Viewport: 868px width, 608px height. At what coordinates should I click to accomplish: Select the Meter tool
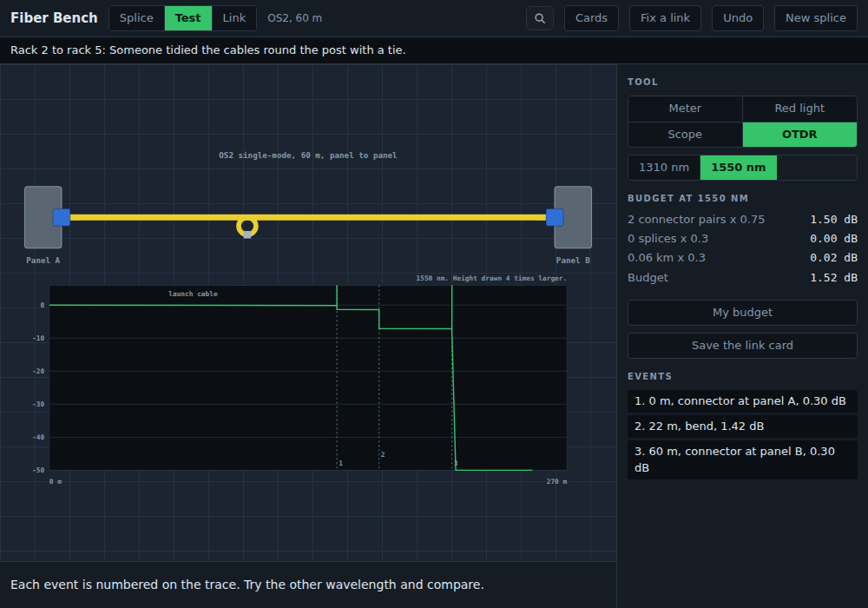(x=686, y=109)
